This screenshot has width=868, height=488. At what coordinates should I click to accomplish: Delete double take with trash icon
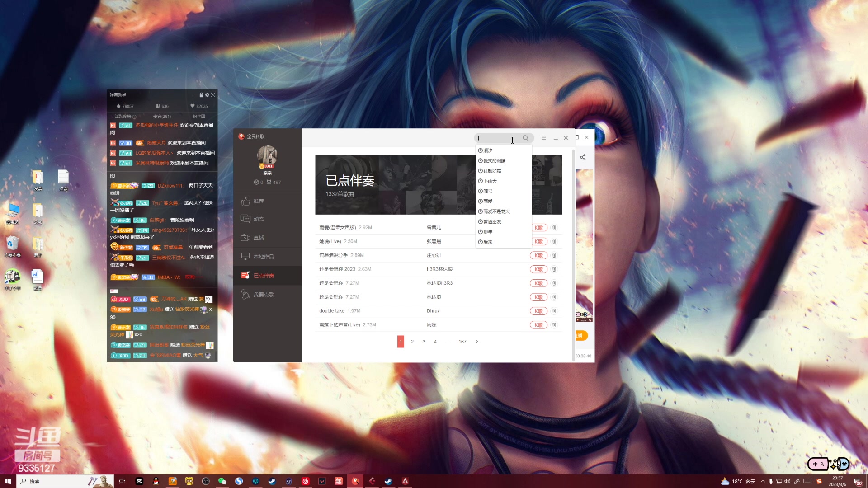point(554,311)
